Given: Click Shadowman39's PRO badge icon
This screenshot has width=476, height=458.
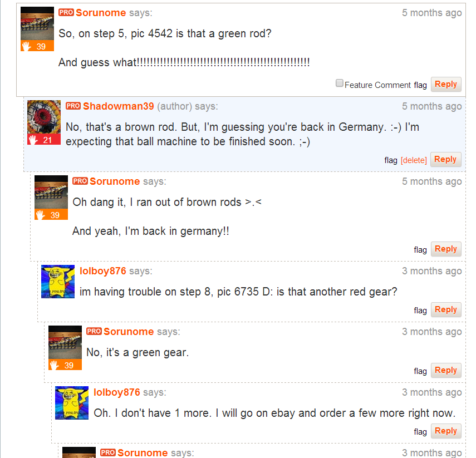Looking at the screenshot, I should pos(73,106).
